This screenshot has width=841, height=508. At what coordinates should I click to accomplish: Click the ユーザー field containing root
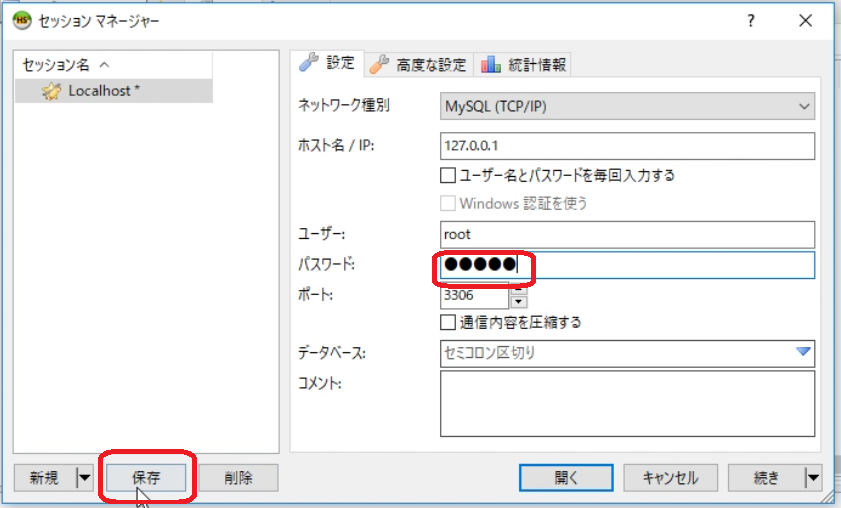point(627,234)
